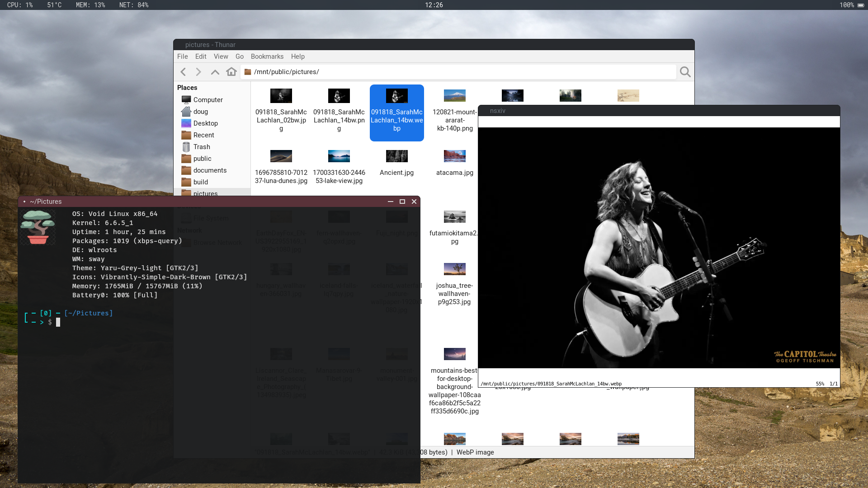Open the doug home folder in sidebar
This screenshot has height=488, width=868.
click(200, 112)
